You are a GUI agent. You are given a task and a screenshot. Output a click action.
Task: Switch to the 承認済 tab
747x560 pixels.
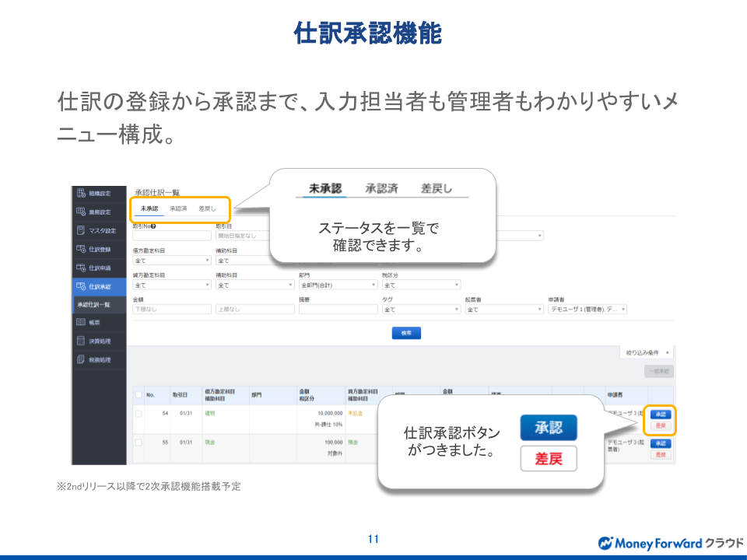(178, 209)
